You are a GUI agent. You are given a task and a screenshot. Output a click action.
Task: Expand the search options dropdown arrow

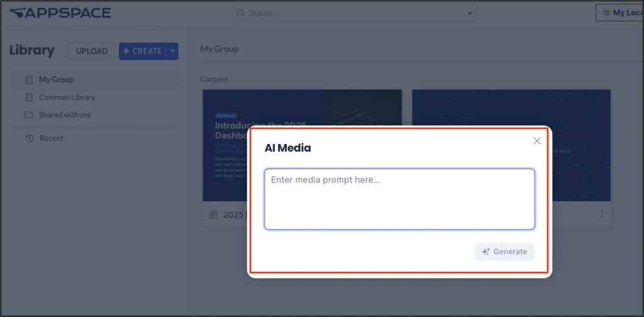click(x=470, y=14)
